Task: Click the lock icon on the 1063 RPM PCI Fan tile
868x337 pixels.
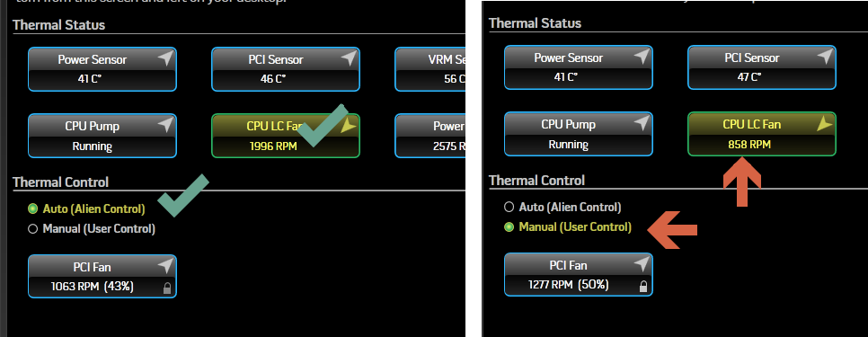Action: 166,288
